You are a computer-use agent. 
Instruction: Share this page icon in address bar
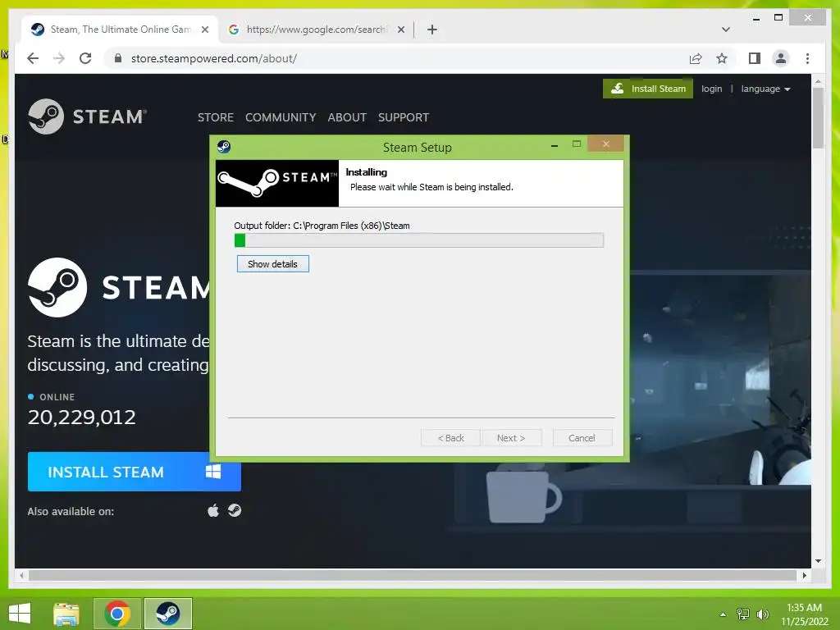tap(696, 58)
